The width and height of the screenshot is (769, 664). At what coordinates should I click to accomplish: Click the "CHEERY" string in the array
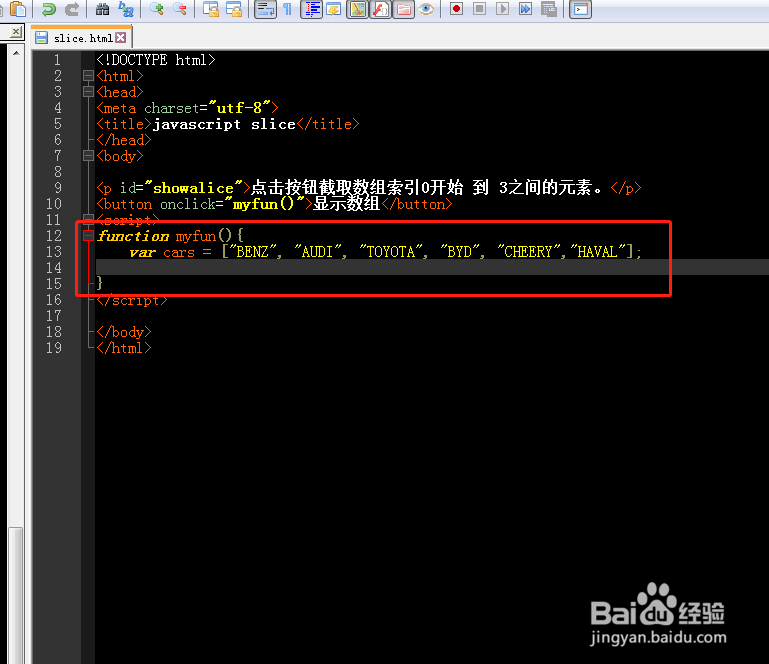[x=529, y=252]
